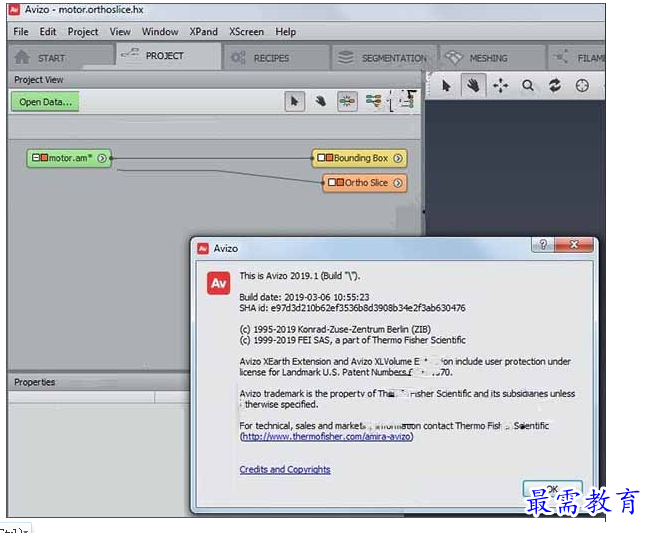Click 'This is Avizo 2019.1' text
Viewport: 648px width, 533px height.
300,276
